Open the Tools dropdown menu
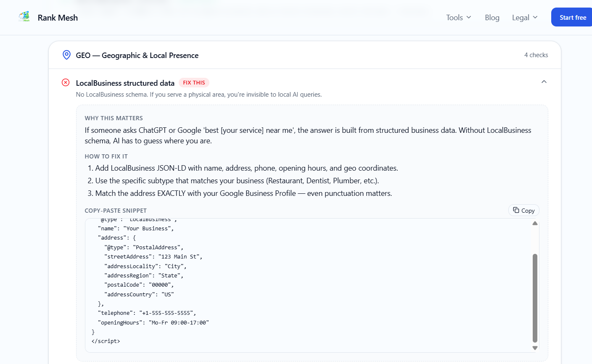This screenshot has height=364, width=592. (459, 17)
